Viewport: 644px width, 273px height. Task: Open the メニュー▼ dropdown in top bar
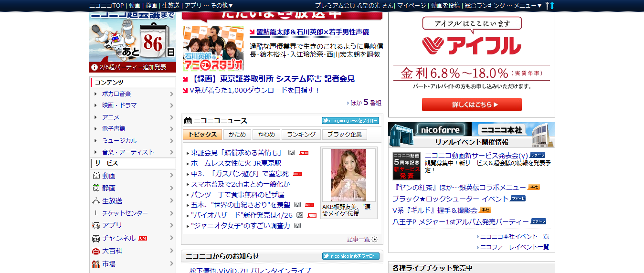[528, 5]
